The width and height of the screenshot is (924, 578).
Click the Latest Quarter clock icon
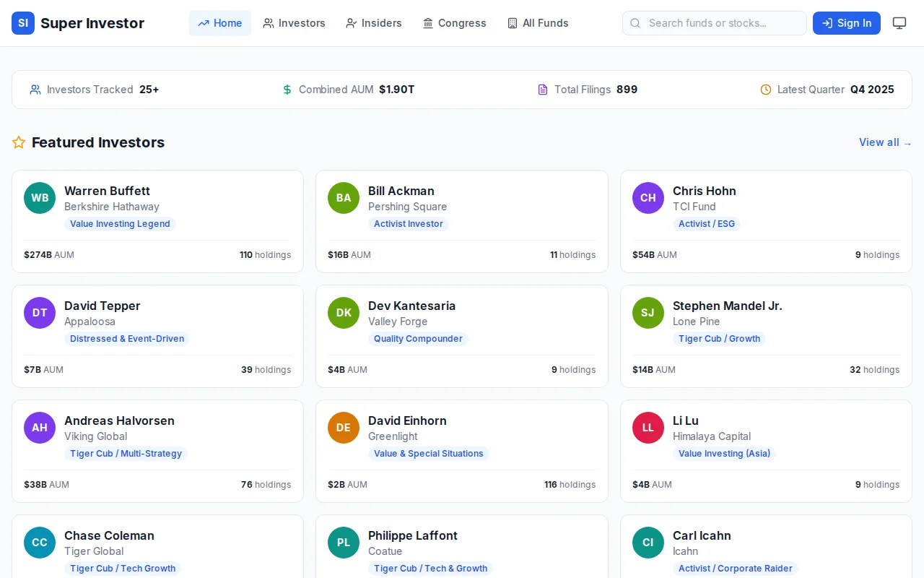click(x=766, y=90)
